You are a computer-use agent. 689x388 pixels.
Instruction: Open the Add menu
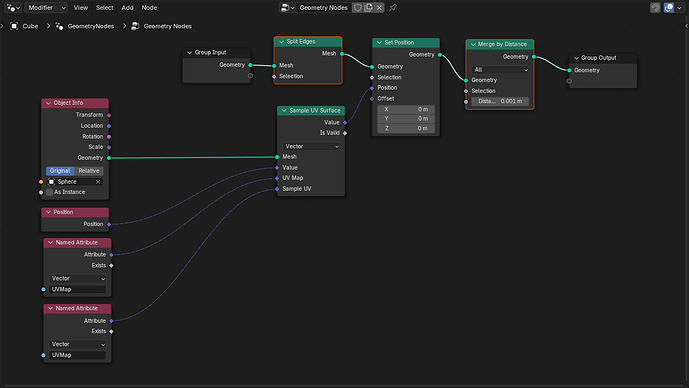point(127,7)
